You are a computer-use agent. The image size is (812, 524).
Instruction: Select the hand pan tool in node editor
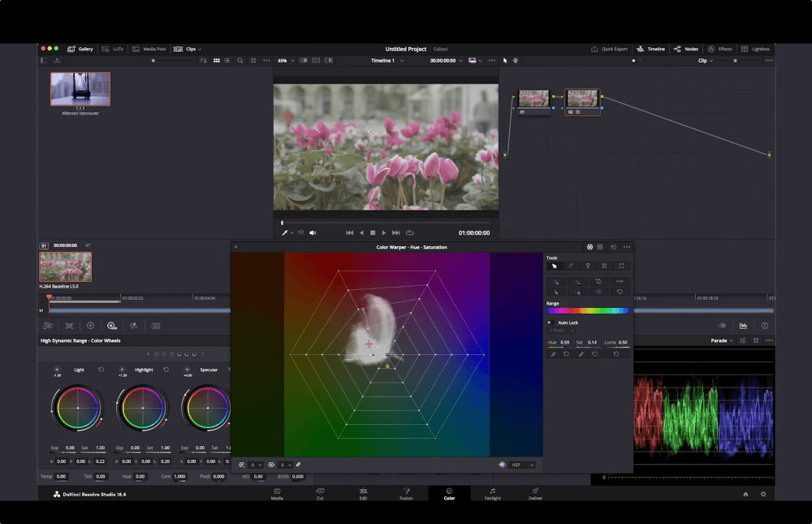tap(516, 61)
